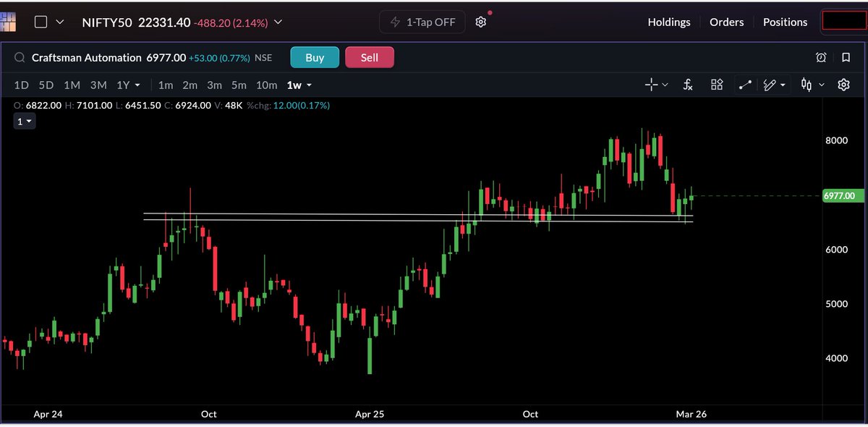Click the Buy button
868x427 pixels.
pos(315,57)
